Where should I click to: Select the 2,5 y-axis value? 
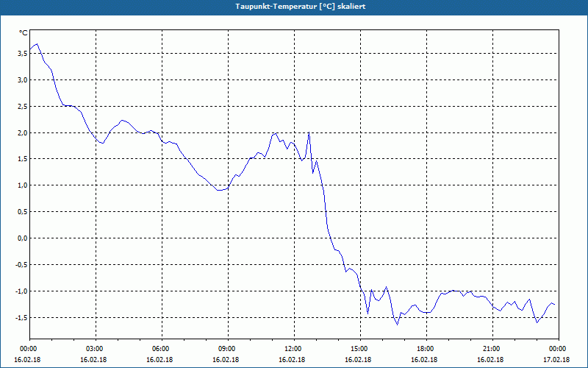(x=23, y=107)
